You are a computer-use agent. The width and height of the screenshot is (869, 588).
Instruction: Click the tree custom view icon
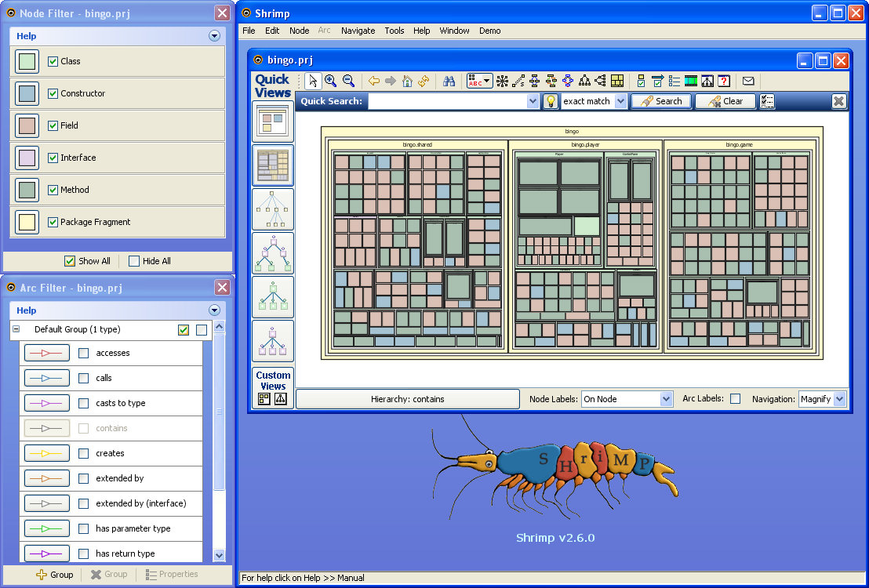(x=281, y=398)
